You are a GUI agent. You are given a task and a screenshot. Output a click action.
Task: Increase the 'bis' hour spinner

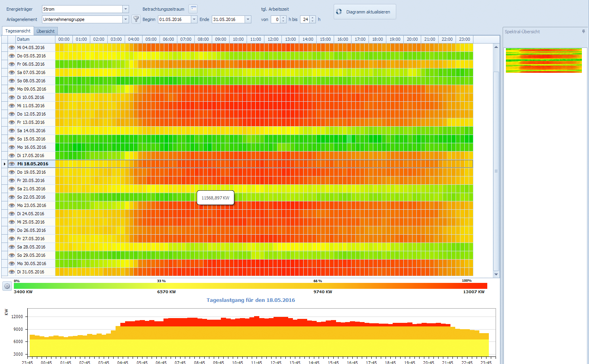[313, 17]
